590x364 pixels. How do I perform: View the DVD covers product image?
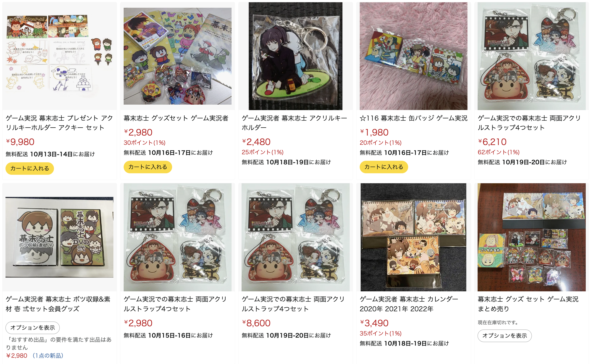pyautogui.click(x=59, y=237)
